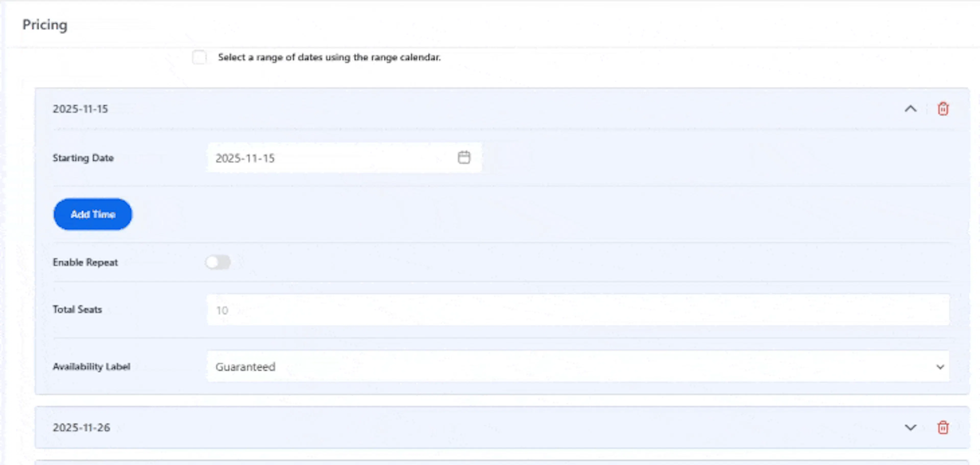Image resolution: width=980 pixels, height=465 pixels.
Task: Click the Starting Date label
Action: click(83, 158)
